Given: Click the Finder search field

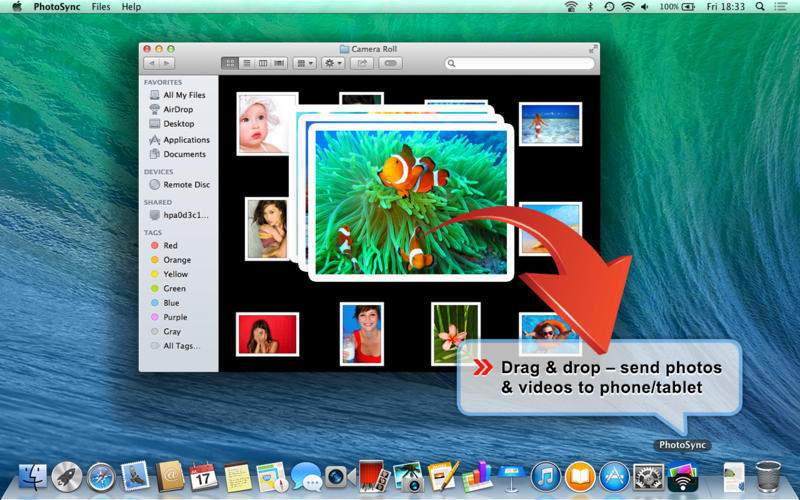Looking at the screenshot, I should (x=519, y=63).
